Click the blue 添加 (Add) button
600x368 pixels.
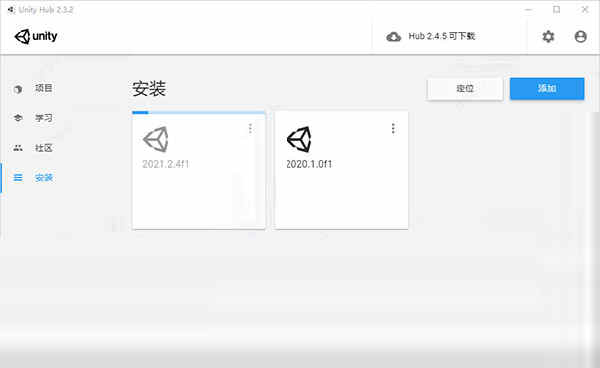click(547, 89)
